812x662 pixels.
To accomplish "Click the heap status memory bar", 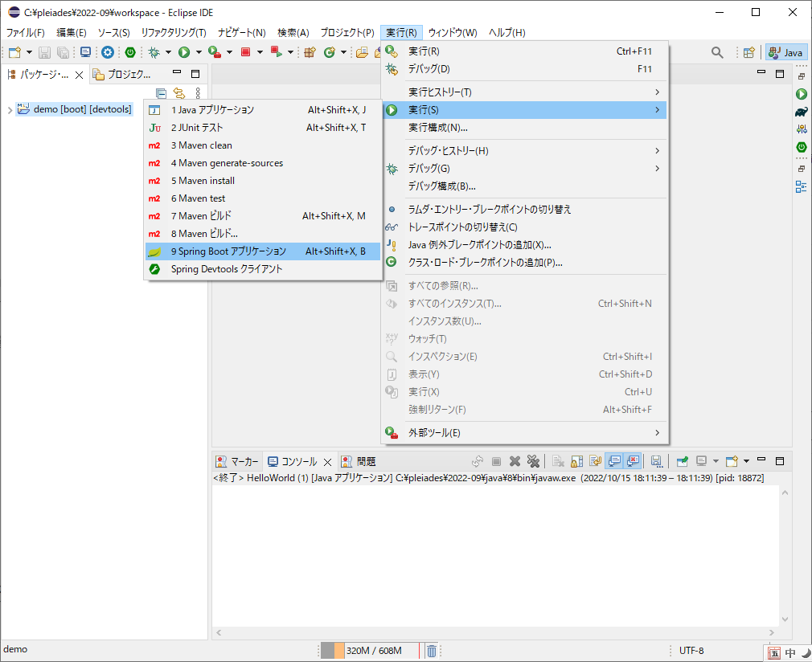I will (x=369, y=651).
